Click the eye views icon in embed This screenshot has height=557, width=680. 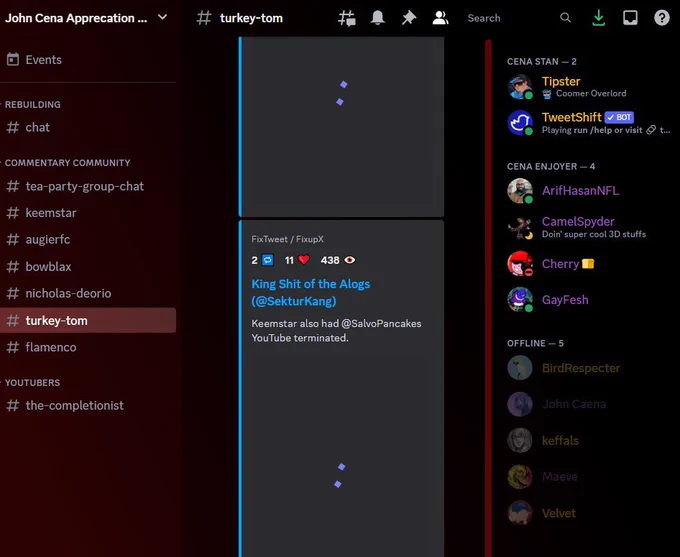pyautogui.click(x=350, y=260)
